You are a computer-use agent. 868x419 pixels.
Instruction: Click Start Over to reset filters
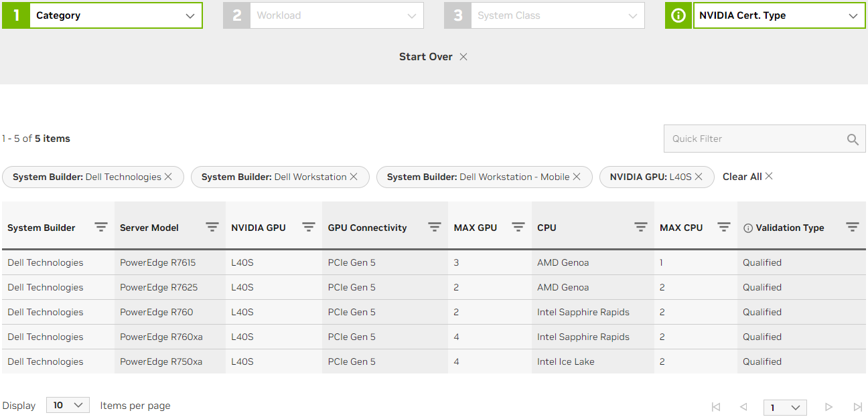point(426,57)
